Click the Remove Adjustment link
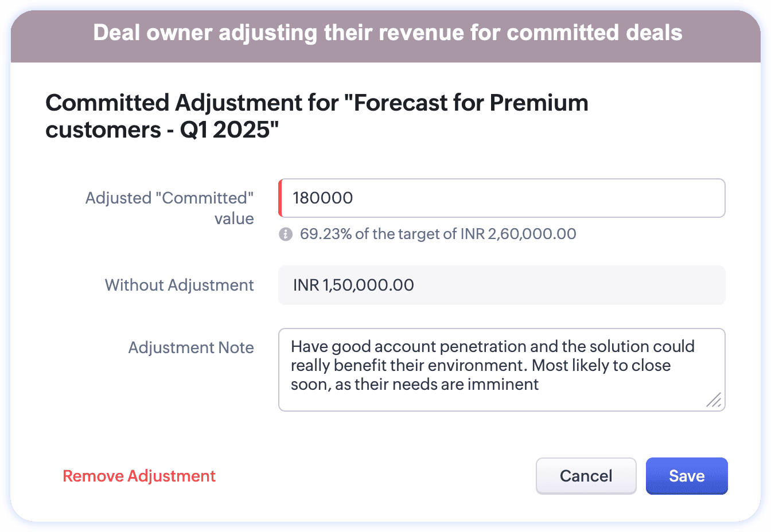The height and width of the screenshot is (532, 771). click(x=139, y=476)
